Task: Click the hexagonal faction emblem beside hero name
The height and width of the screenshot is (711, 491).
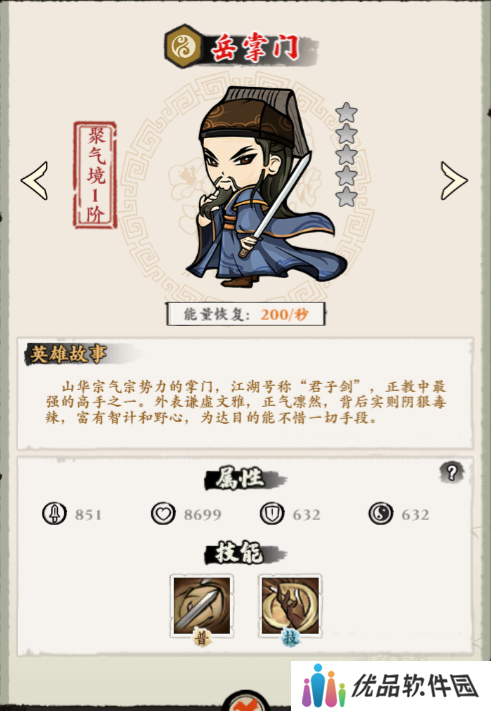Action: click(x=183, y=47)
